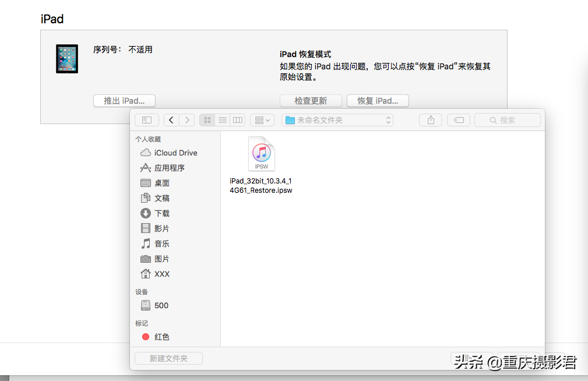
Task: Go forward with the right chevron
Action: (x=187, y=120)
